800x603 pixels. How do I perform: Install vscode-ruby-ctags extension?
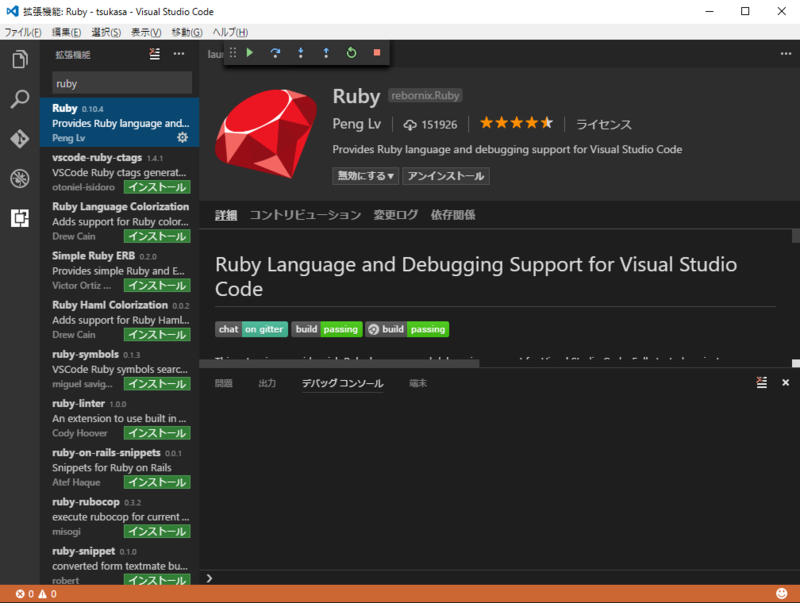coord(157,187)
